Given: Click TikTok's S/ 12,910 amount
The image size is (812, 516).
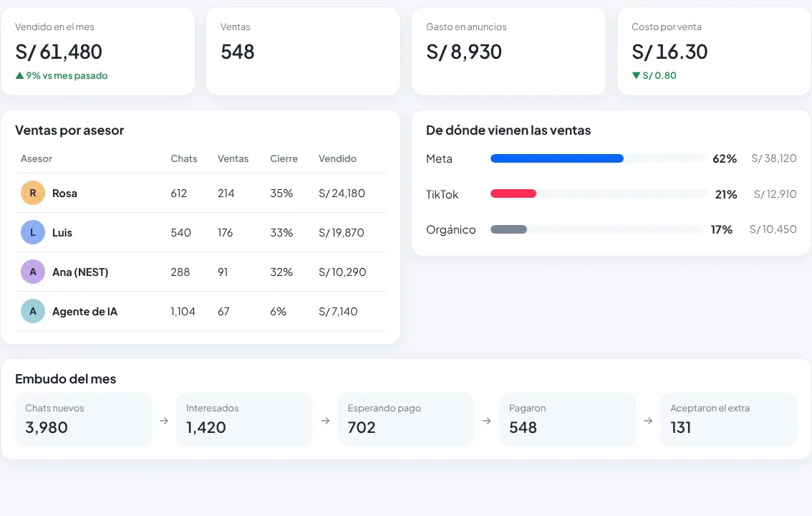Looking at the screenshot, I should [775, 194].
